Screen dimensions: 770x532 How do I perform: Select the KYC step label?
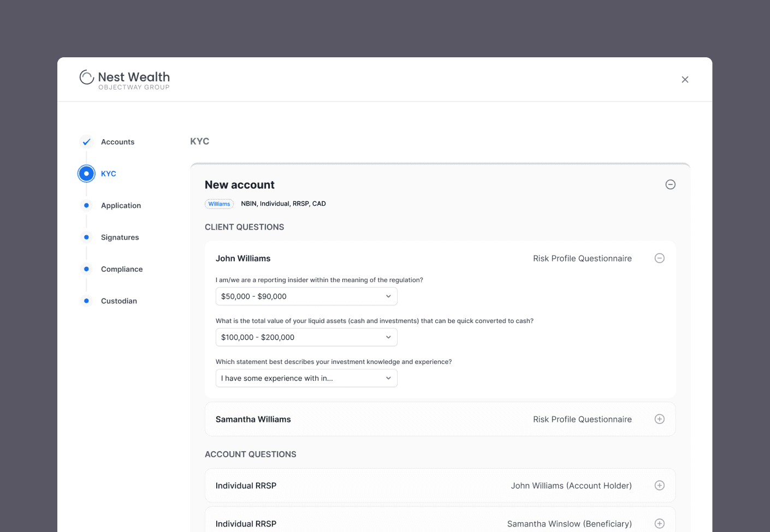coord(108,174)
